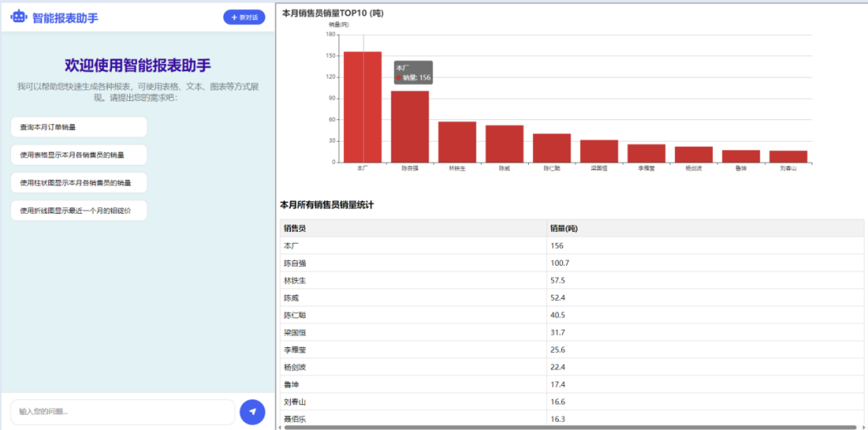This screenshot has height=430, width=868.
Task: Click the tallest bar for 本厂
Action: [x=362, y=108]
